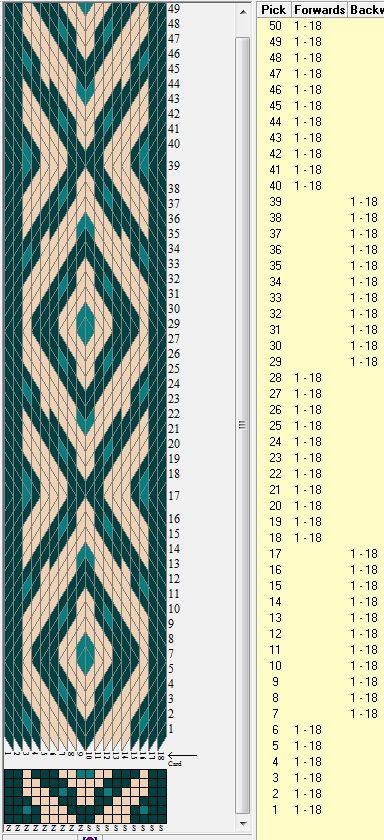Select the card 1 number label

tap(8, 754)
